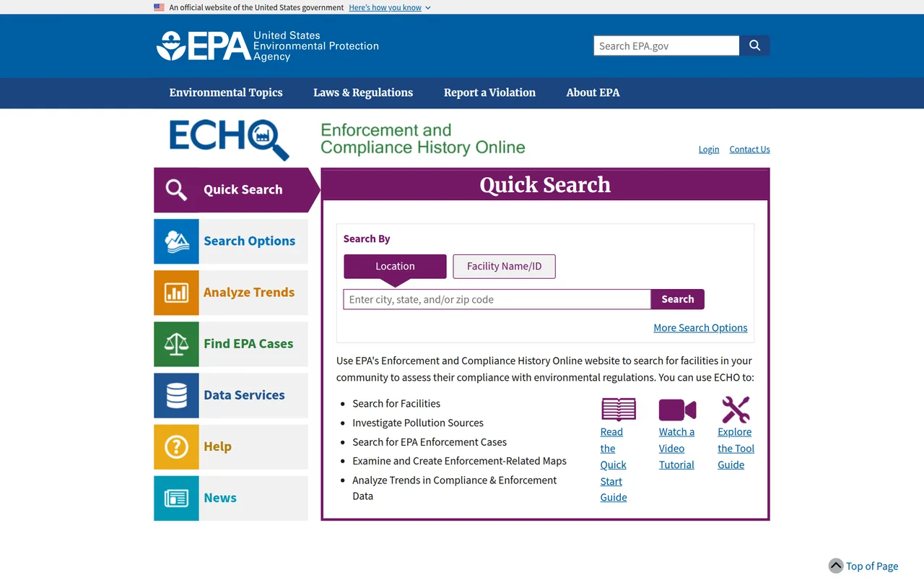Image resolution: width=924 pixels, height=578 pixels.
Task: Open the Watch a Video Tutorial link
Action: tap(676, 448)
